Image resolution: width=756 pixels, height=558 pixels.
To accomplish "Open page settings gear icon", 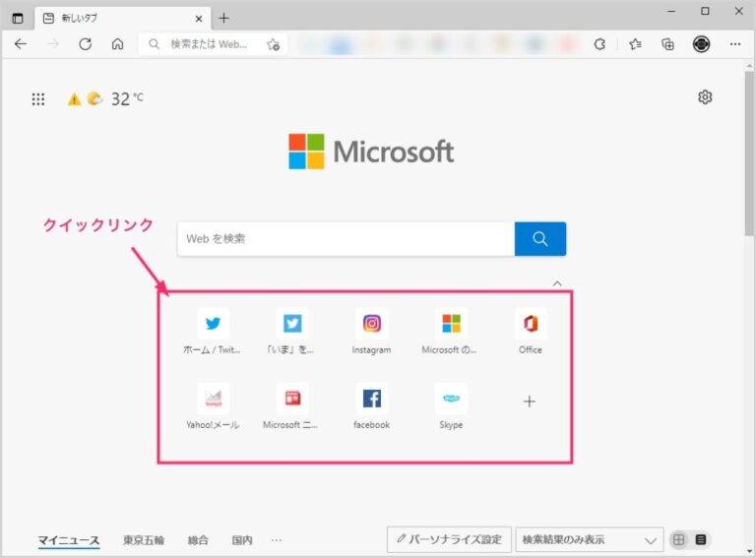I will 705,97.
